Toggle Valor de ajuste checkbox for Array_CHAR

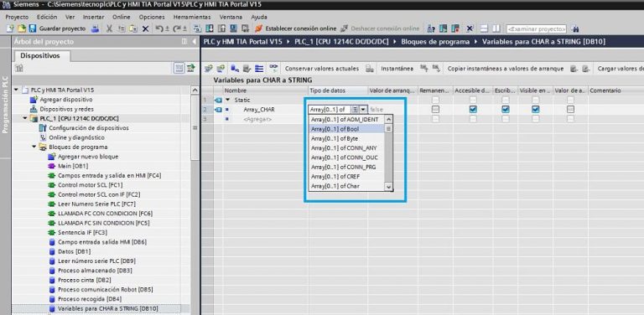(570, 110)
